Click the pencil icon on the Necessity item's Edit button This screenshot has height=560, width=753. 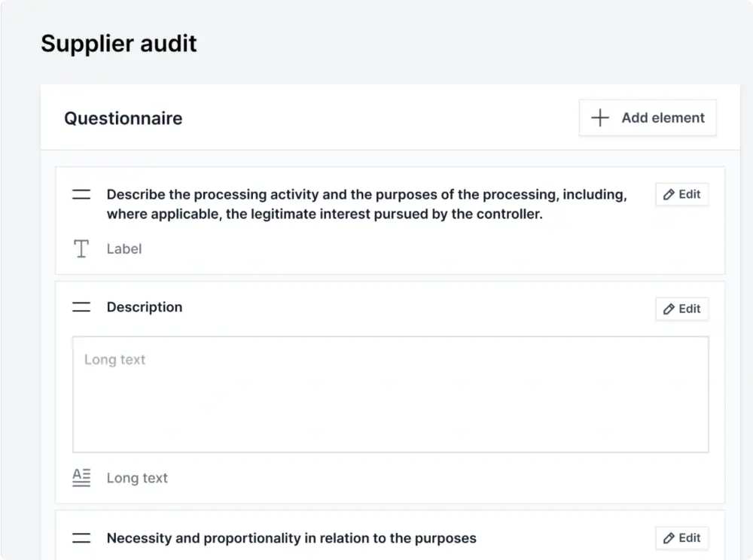pos(669,538)
